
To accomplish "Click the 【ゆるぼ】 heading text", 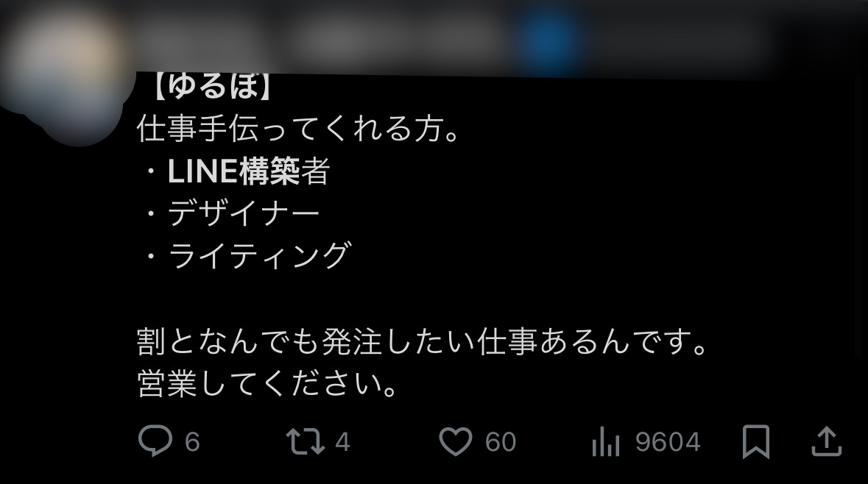I will click(213, 87).
